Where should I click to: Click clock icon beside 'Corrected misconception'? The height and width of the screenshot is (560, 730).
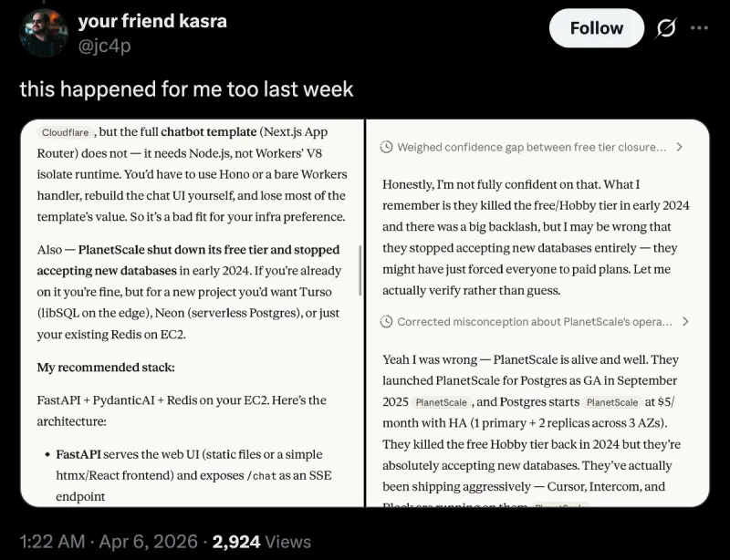(x=386, y=322)
